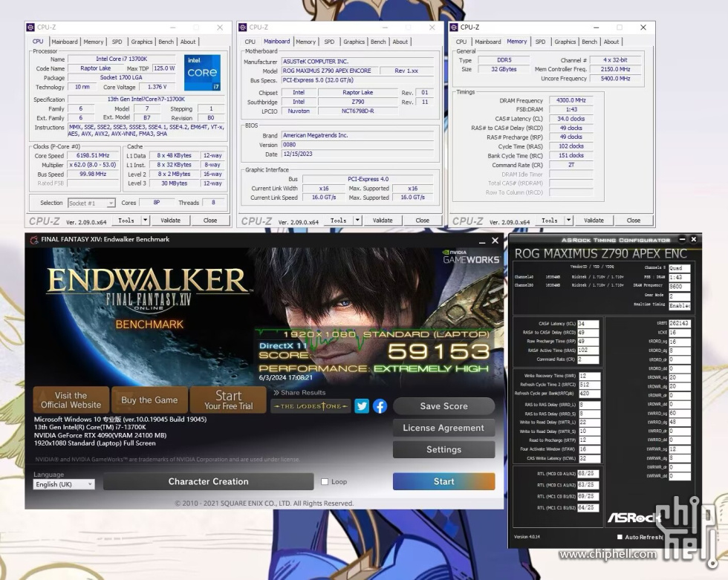The image size is (728, 580).
Task: Open Graphics tab in the Memory CPU-Z window
Action: coord(565,42)
